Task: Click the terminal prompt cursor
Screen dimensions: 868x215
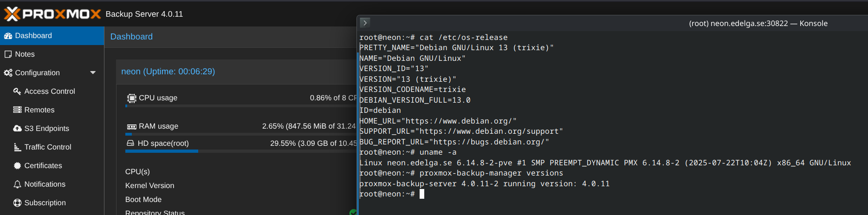Action: click(x=421, y=194)
